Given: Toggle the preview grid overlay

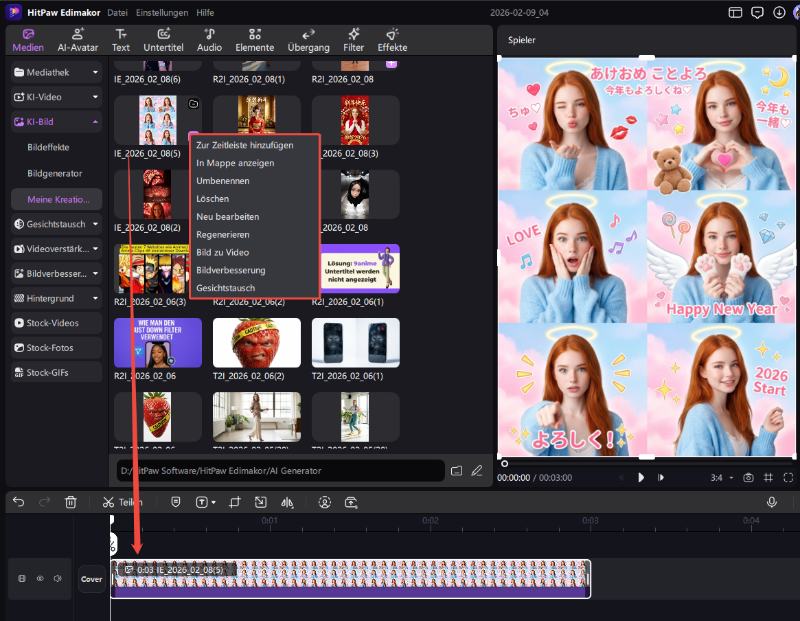Looking at the screenshot, I should [768, 478].
